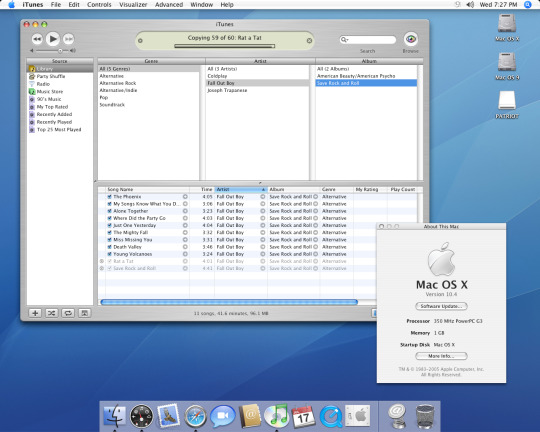Open Spotlight in the menu bar
This screenshot has width=540, height=432.
(x=528, y=5)
